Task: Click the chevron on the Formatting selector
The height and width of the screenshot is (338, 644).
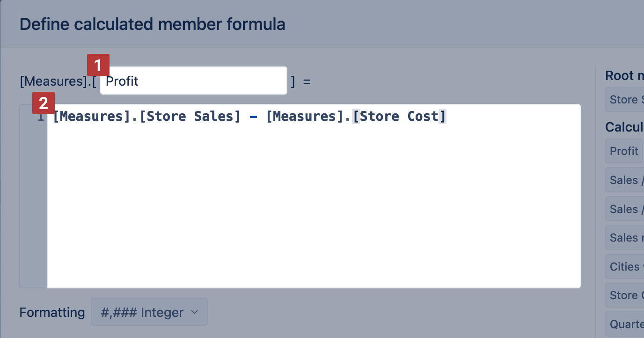Action: pyautogui.click(x=195, y=312)
